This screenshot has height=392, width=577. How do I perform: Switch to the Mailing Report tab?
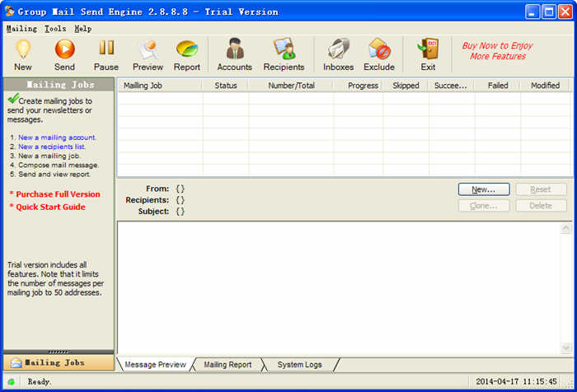pos(228,365)
